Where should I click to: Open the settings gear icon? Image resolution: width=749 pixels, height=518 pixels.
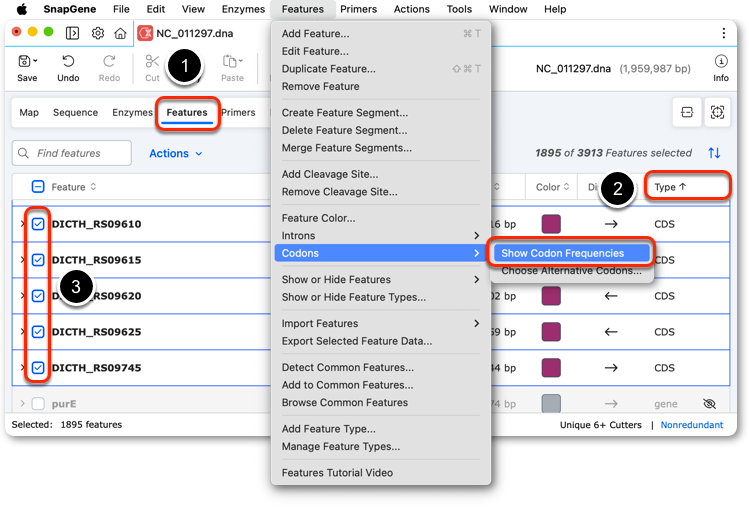tap(98, 33)
